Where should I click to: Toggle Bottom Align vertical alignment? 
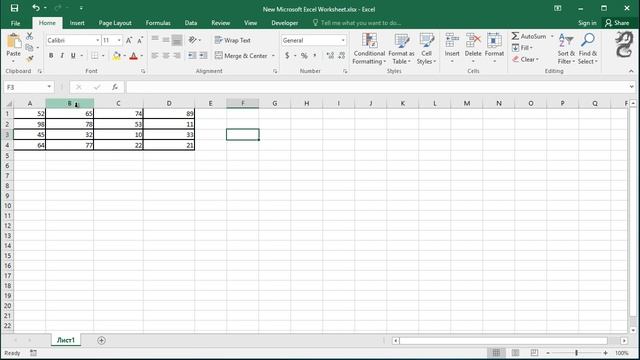click(177, 40)
